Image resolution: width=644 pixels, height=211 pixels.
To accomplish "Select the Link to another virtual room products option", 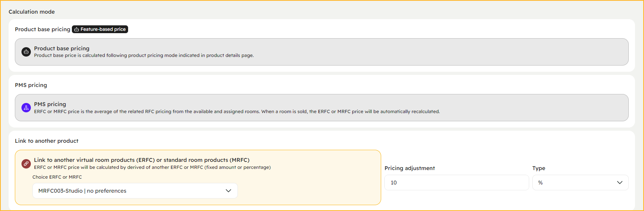I will tap(198, 177).
